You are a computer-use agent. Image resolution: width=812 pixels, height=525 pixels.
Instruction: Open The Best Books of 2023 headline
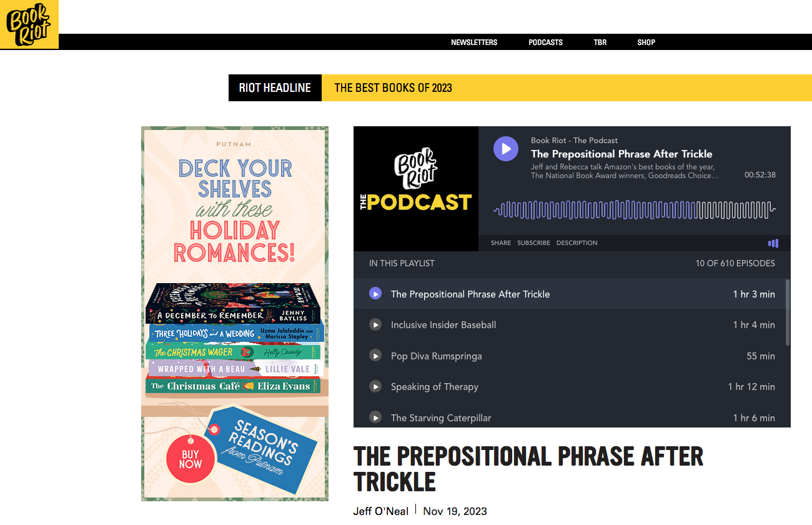coord(393,88)
